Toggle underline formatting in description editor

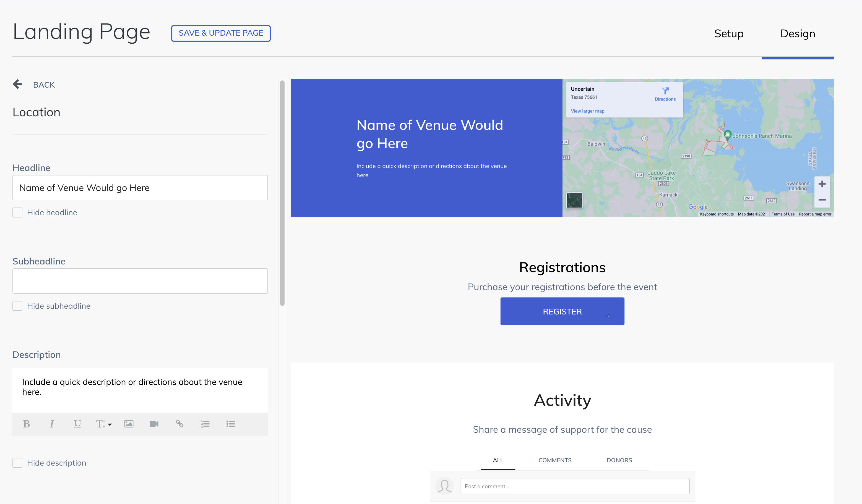tap(77, 424)
